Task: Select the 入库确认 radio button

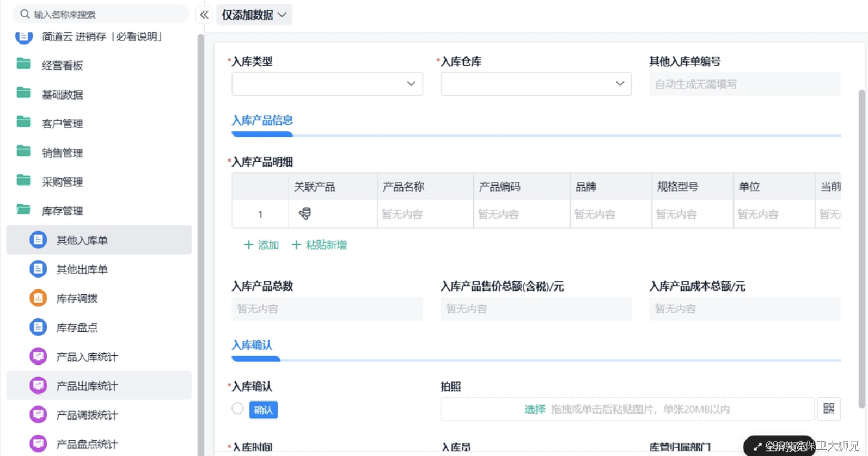Action: [237, 409]
